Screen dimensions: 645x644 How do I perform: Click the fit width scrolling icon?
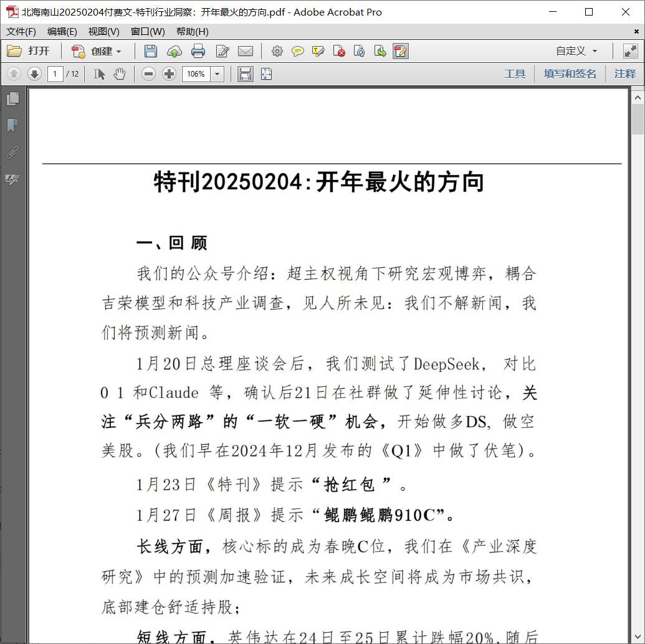point(245,74)
